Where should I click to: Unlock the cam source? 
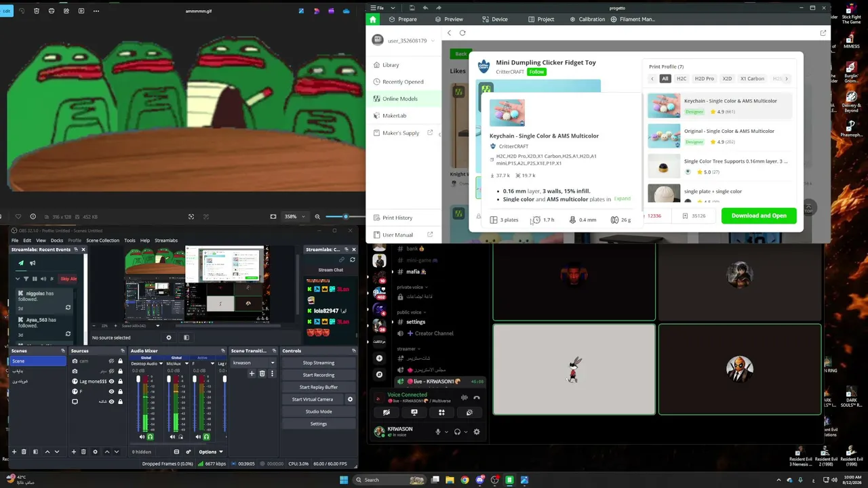click(x=120, y=361)
